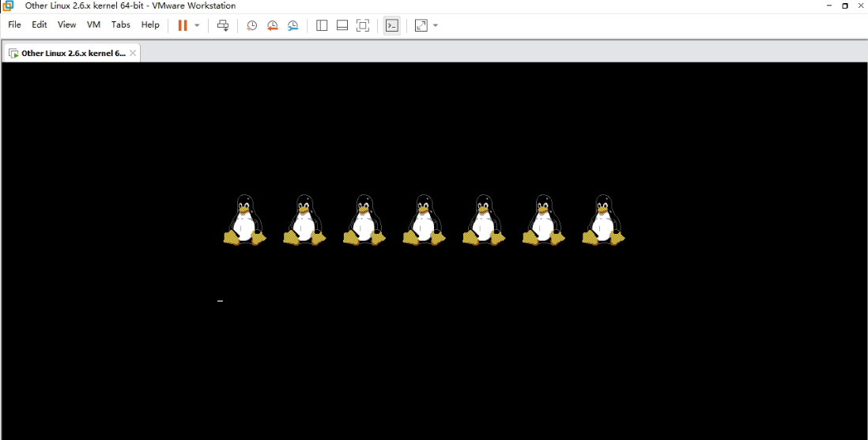Image resolution: width=868 pixels, height=440 pixels.
Task: Toggle the thumbnail bar view
Action: pyautogui.click(x=342, y=25)
